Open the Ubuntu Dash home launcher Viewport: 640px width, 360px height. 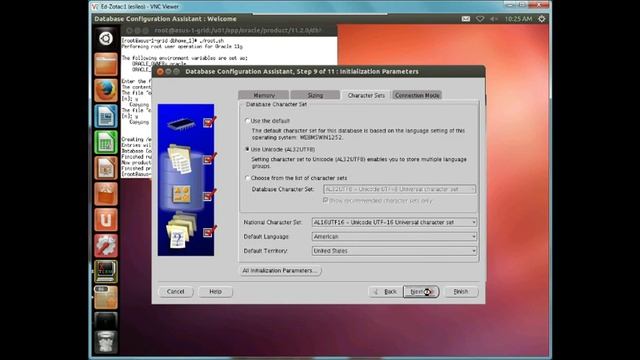(x=106, y=38)
